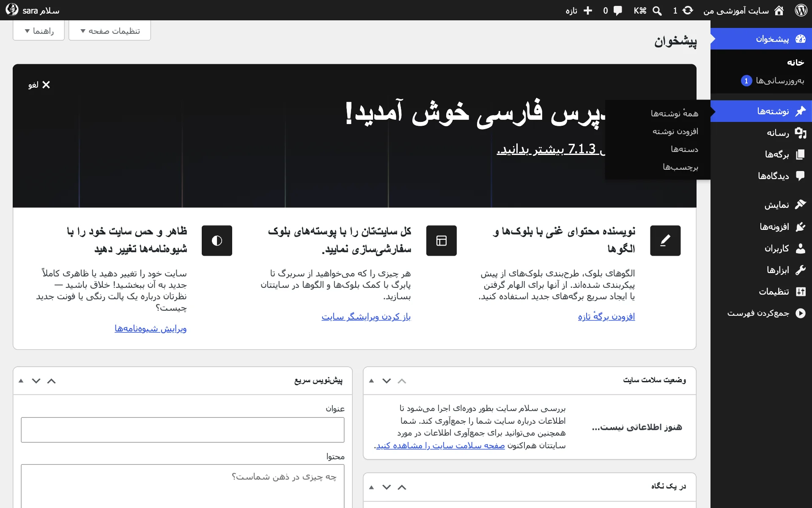Open the WordPress logo menu
Image resolution: width=812 pixels, height=508 pixels.
pos(801,10)
